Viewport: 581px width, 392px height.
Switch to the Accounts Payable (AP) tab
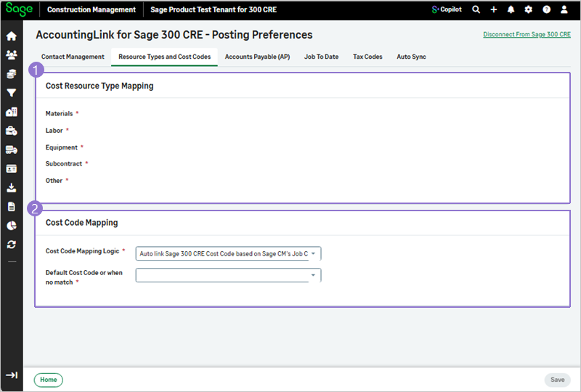point(257,57)
